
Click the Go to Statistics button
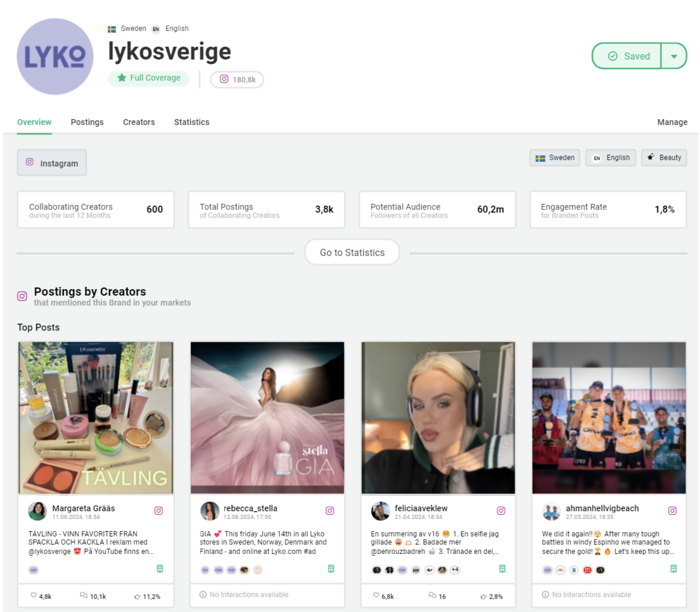351,252
